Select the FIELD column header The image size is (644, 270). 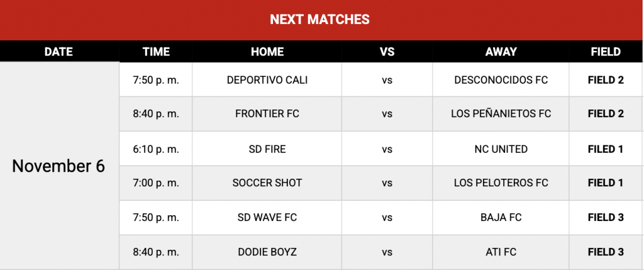pos(606,52)
